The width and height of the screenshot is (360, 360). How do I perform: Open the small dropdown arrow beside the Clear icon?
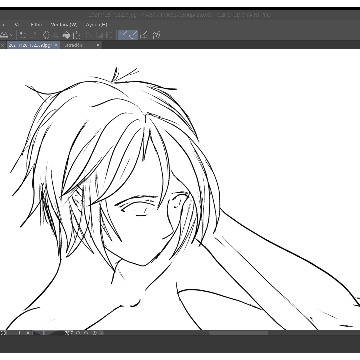pos(12,35)
